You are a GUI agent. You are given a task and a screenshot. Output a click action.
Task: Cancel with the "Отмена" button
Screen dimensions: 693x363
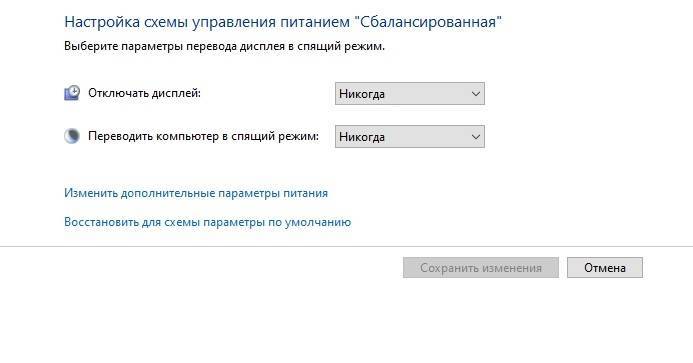(x=605, y=268)
